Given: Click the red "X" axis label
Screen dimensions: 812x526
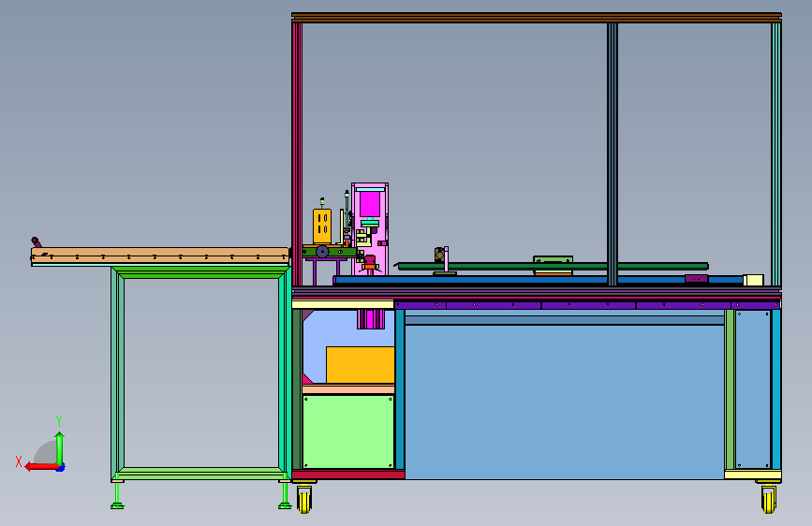Looking at the screenshot, I should [x=19, y=461].
